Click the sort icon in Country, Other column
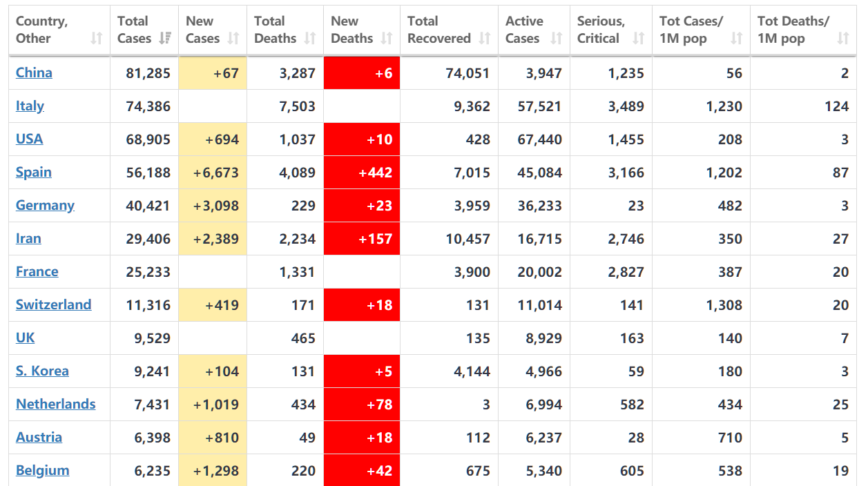The height and width of the screenshot is (486, 868). (x=96, y=39)
